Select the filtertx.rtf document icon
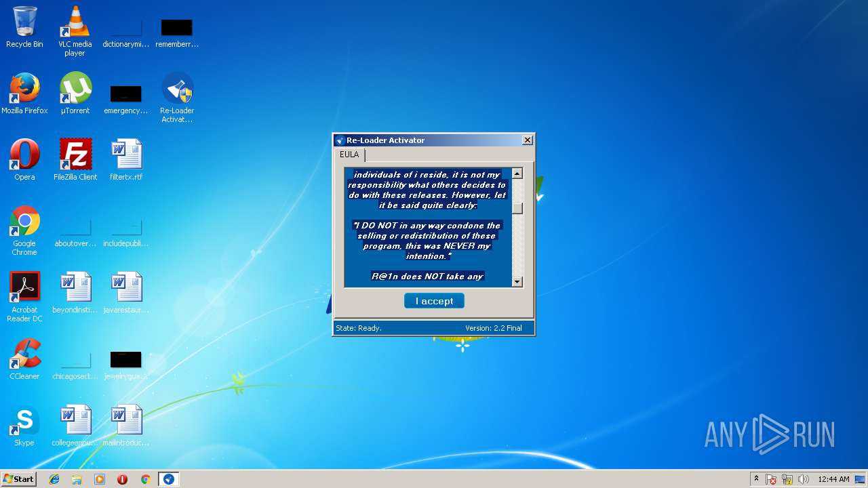The image size is (868, 488). click(x=126, y=160)
